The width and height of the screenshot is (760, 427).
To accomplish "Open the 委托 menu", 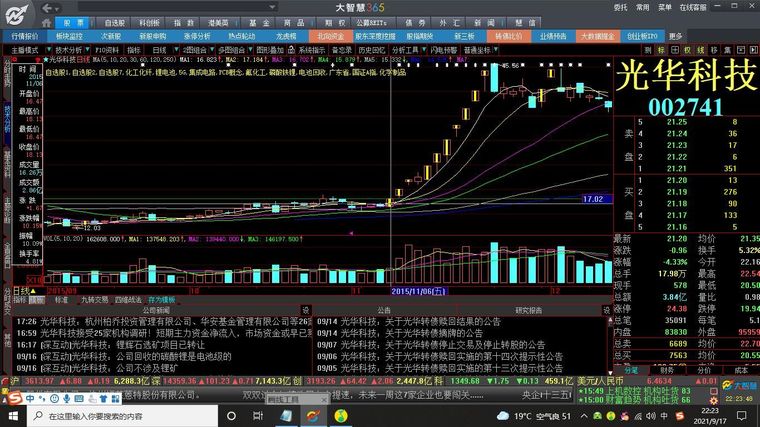I will click(x=620, y=7).
